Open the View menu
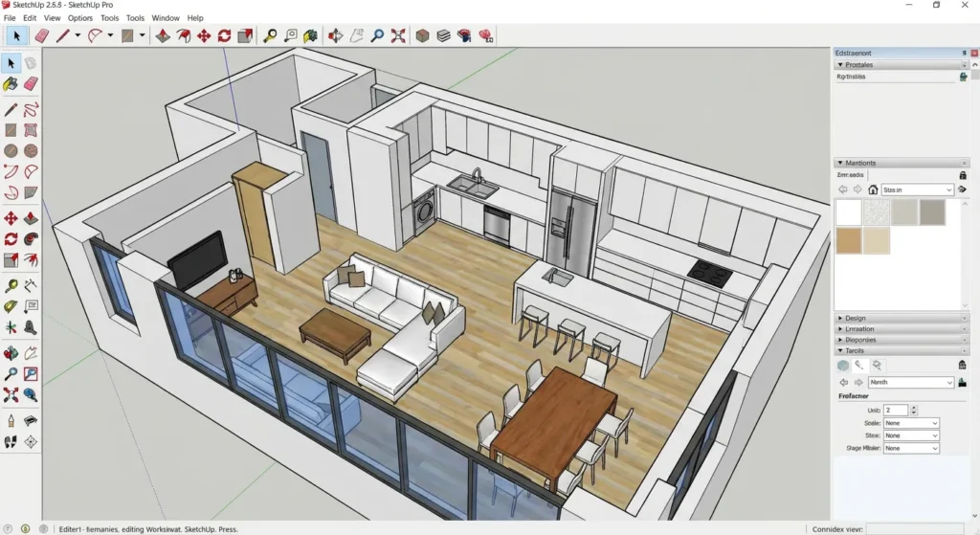The height and width of the screenshot is (535, 980). tap(52, 18)
